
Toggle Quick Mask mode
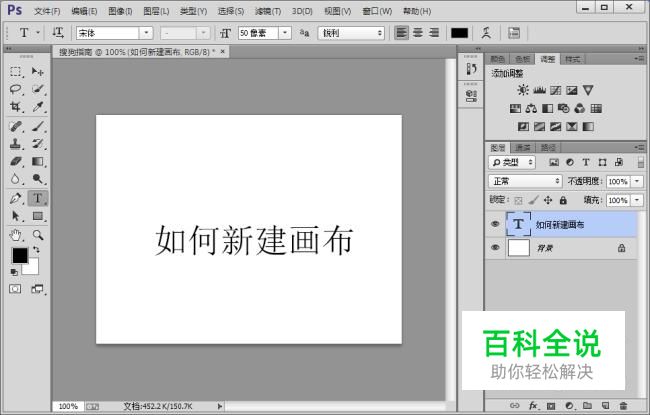pyautogui.click(x=15, y=289)
